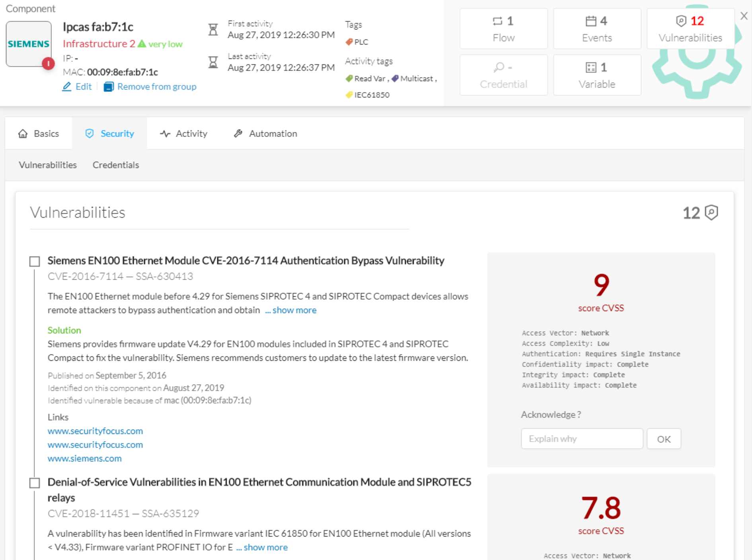Image resolution: width=752 pixels, height=560 pixels.
Task: Click the yellow IEC61850 tag icon
Action: coord(349,95)
